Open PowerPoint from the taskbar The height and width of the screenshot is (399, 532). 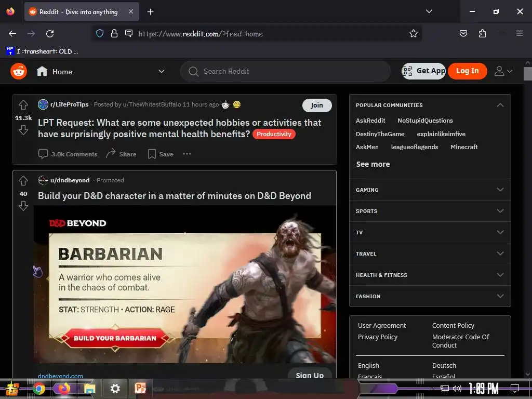(140, 388)
